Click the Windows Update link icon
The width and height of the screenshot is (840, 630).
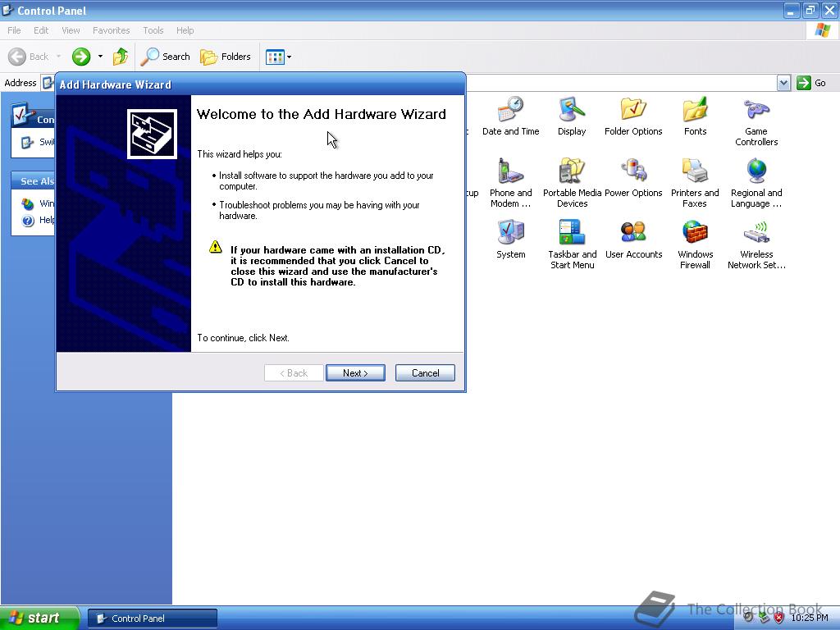(x=28, y=204)
